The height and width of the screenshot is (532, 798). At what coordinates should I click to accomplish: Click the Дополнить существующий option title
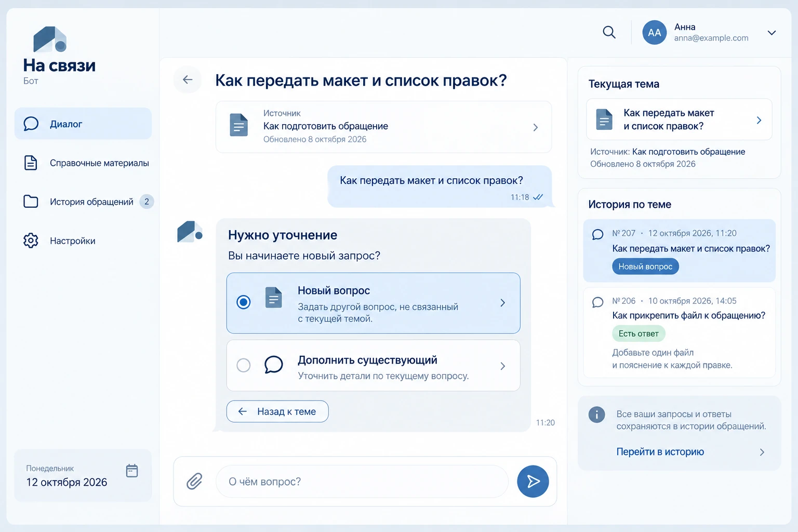click(x=367, y=360)
